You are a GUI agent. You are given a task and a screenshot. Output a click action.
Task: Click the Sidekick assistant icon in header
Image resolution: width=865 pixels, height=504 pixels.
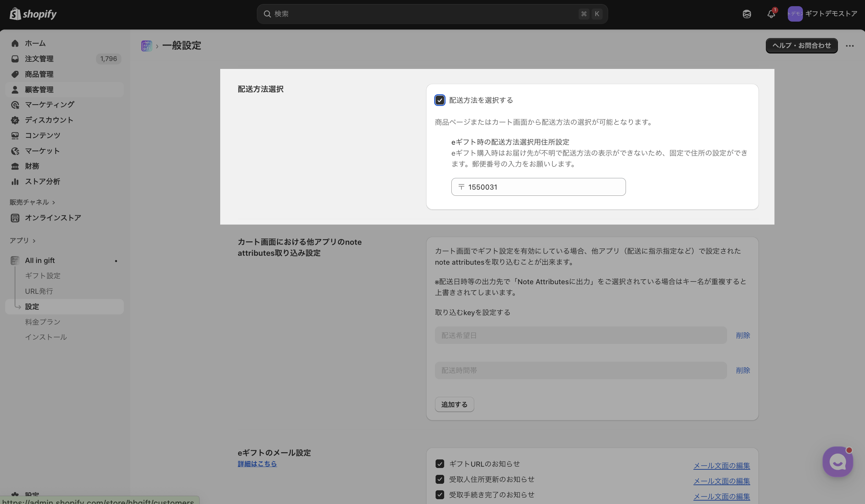(747, 14)
